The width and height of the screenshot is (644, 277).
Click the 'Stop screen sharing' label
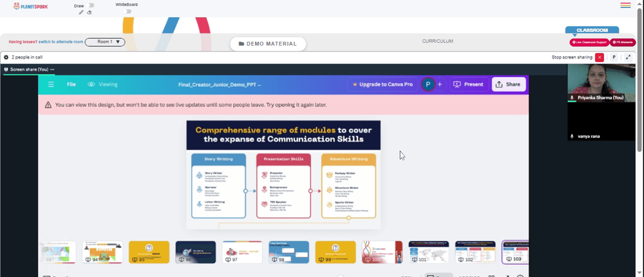point(572,57)
